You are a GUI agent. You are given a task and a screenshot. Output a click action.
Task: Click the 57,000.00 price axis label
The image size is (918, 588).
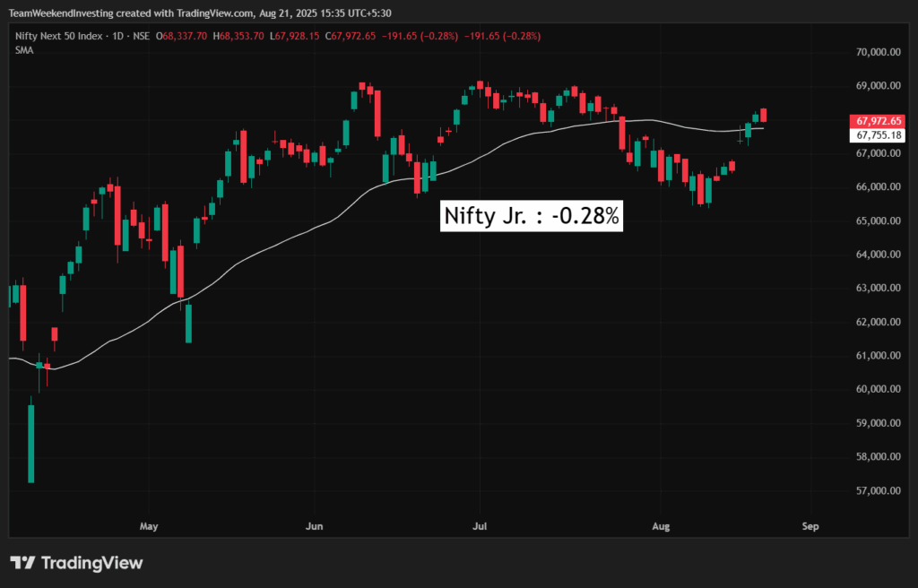pos(879,491)
